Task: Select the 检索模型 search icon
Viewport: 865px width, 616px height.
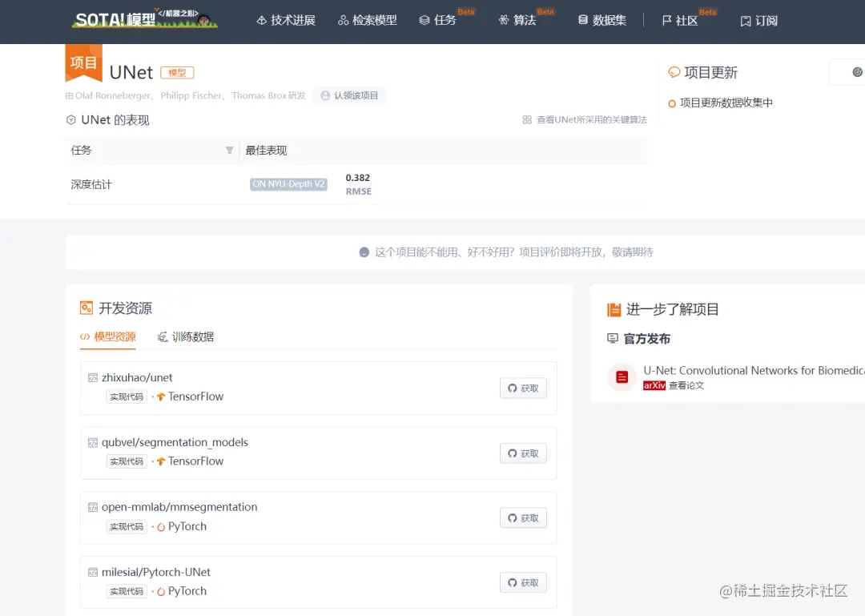Action: [341, 20]
